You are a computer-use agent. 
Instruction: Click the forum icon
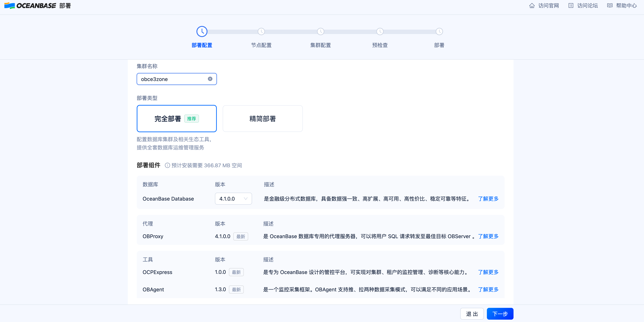(x=571, y=6)
